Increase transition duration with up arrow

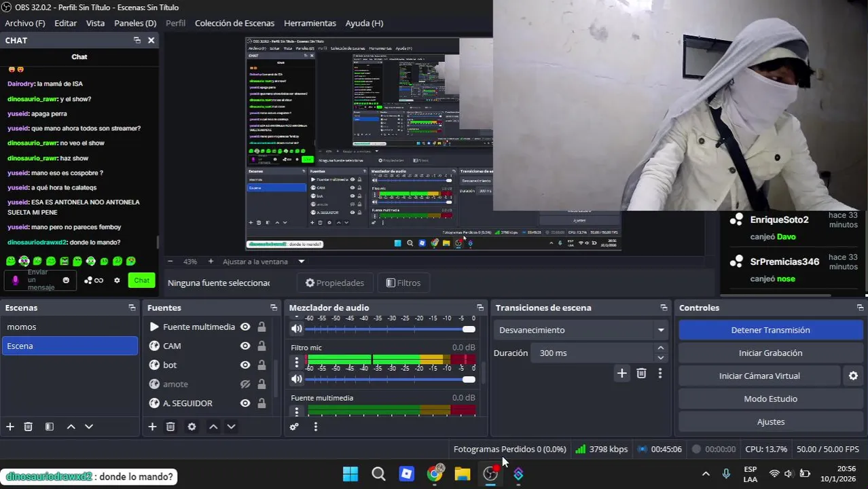pyautogui.click(x=660, y=348)
